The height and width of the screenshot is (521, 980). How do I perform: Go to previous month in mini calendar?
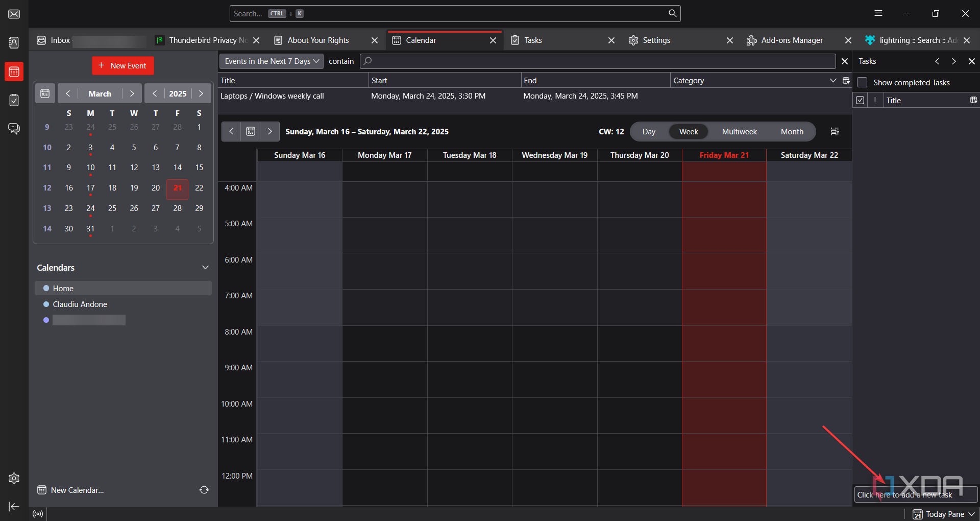(68, 93)
